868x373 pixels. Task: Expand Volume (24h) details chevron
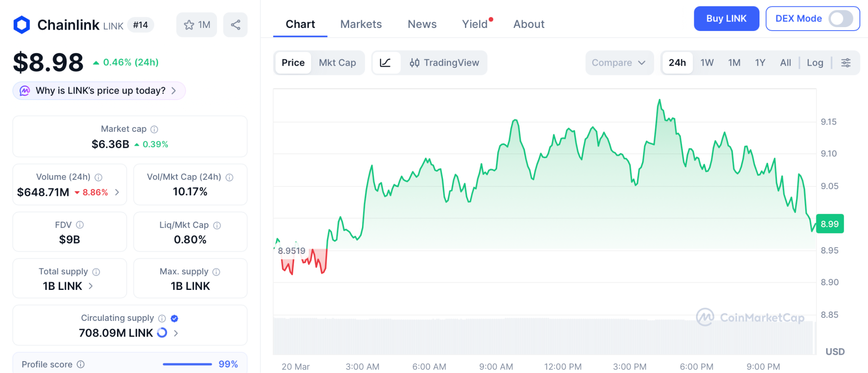tap(117, 192)
